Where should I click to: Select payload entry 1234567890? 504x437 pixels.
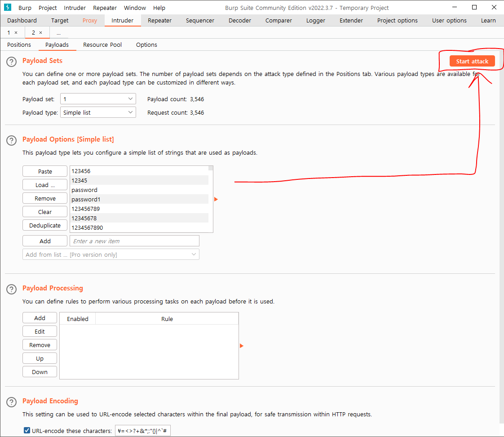tap(139, 227)
